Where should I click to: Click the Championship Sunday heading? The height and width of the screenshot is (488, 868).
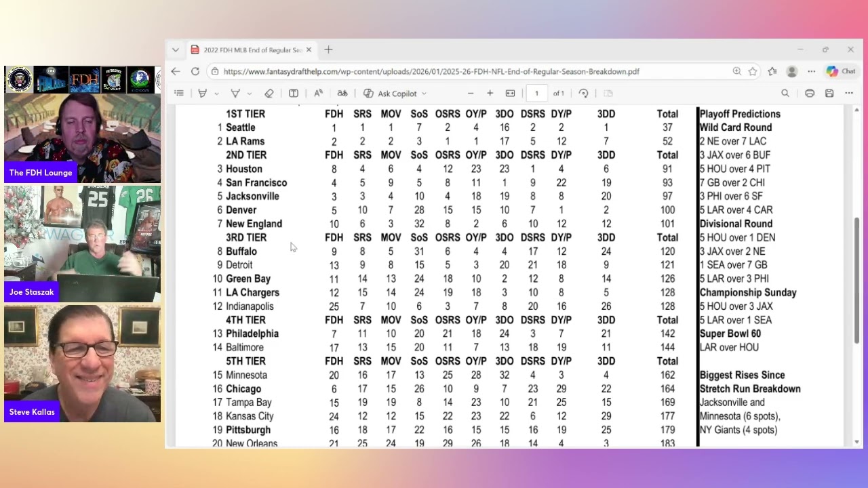(748, 292)
